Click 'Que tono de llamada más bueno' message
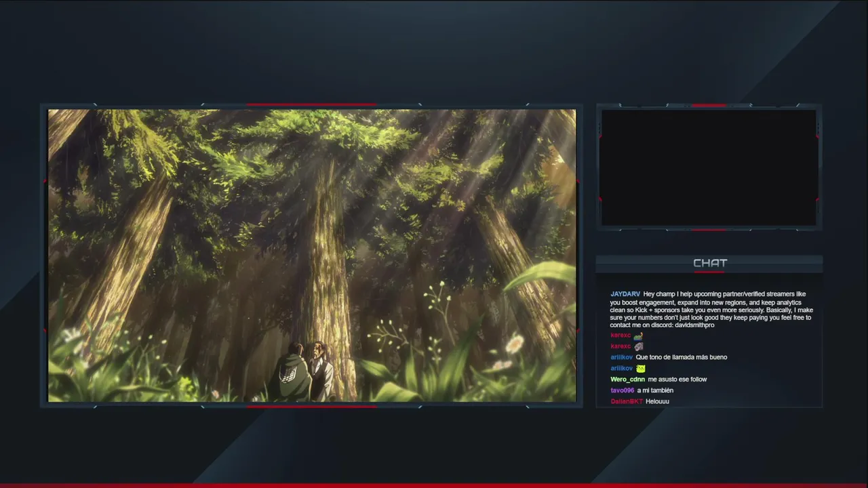Viewport: 868px width, 488px height. 682,357
